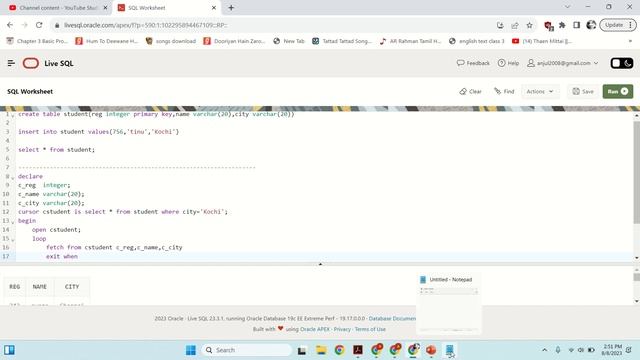
Task: Expand the user account dropdown
Action: point(563,63)
